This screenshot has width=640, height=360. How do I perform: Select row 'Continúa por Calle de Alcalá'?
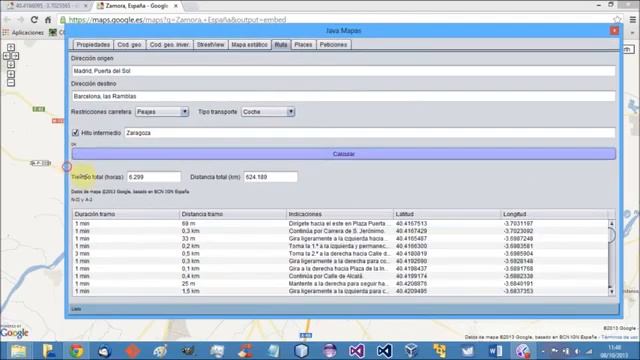[x=340, y=276]
